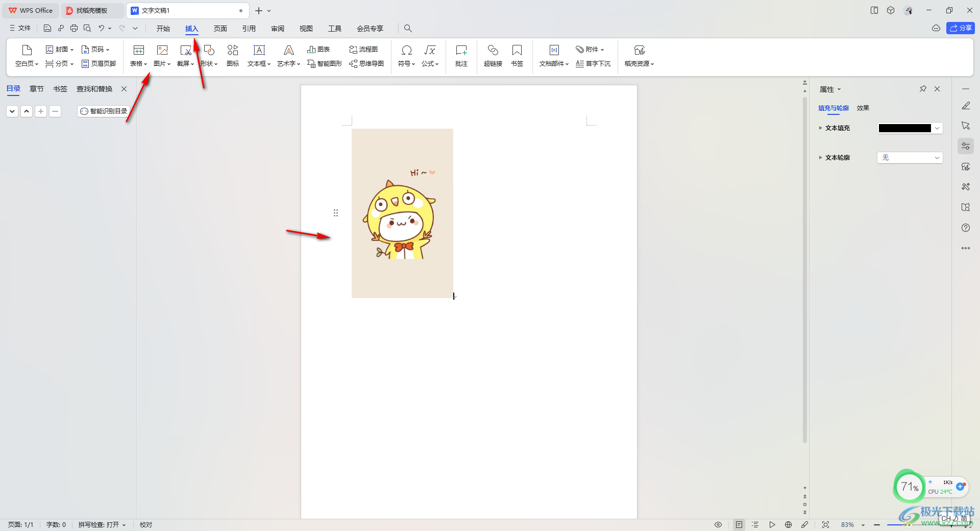This screenshot has width=980, height=531.
Task: Open the 封面 cover page dropdown
Action: pos(60,50)
